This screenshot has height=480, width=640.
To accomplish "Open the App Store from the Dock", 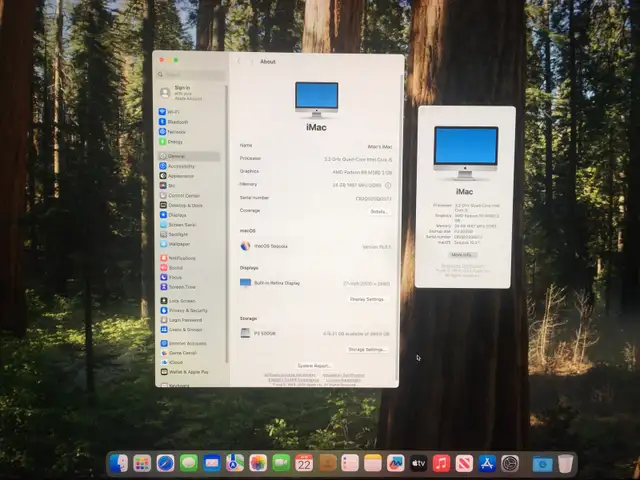I will [x=487, y=464].
